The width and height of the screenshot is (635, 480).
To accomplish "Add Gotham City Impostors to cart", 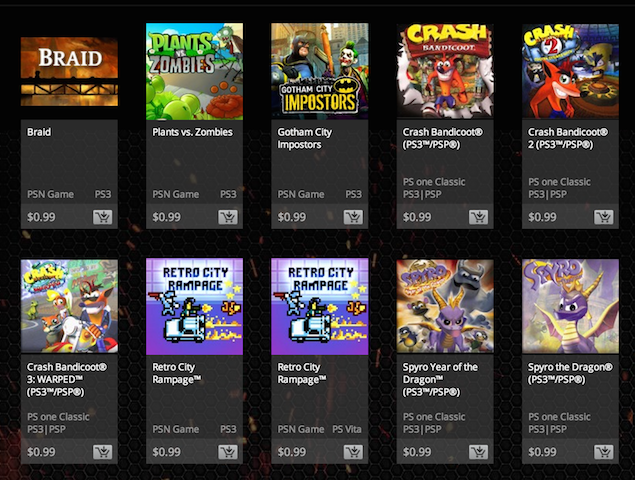I will tap(353, 217).
